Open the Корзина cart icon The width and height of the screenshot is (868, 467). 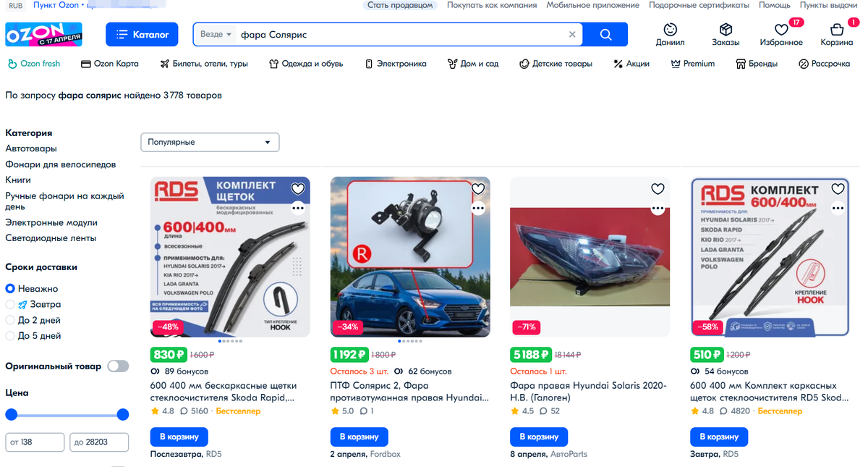pos(837,30)
